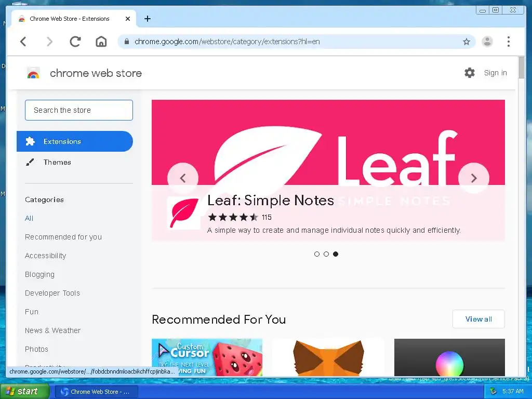Click the Sign in link
This screenshot has height=399, width=532.
pos(495,73)
